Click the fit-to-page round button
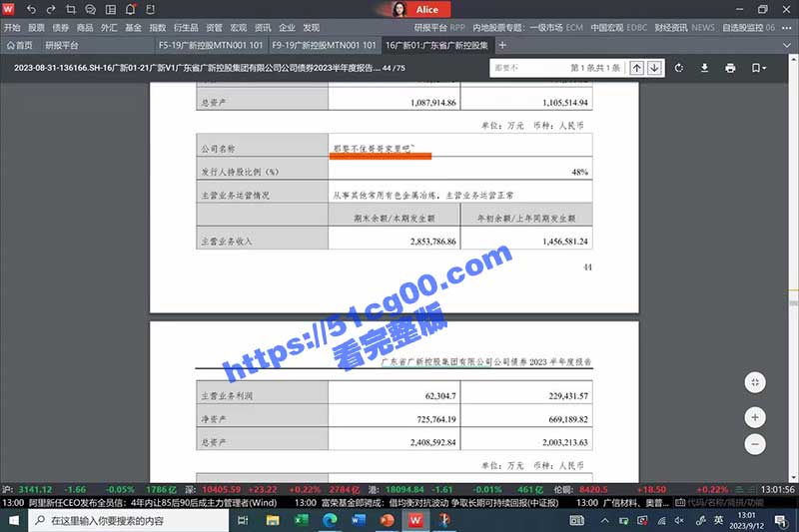The width and height of the screenshot is (799, 532). coord(755,383)
